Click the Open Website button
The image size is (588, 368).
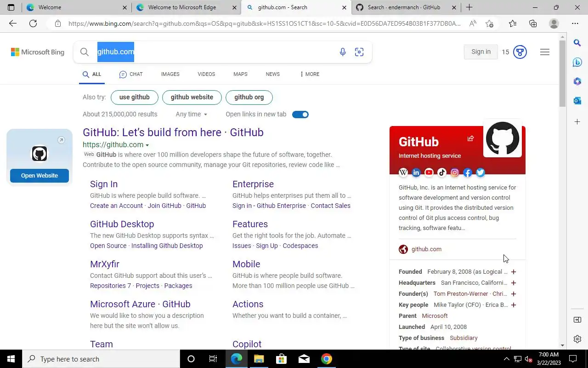pos(40,175)
